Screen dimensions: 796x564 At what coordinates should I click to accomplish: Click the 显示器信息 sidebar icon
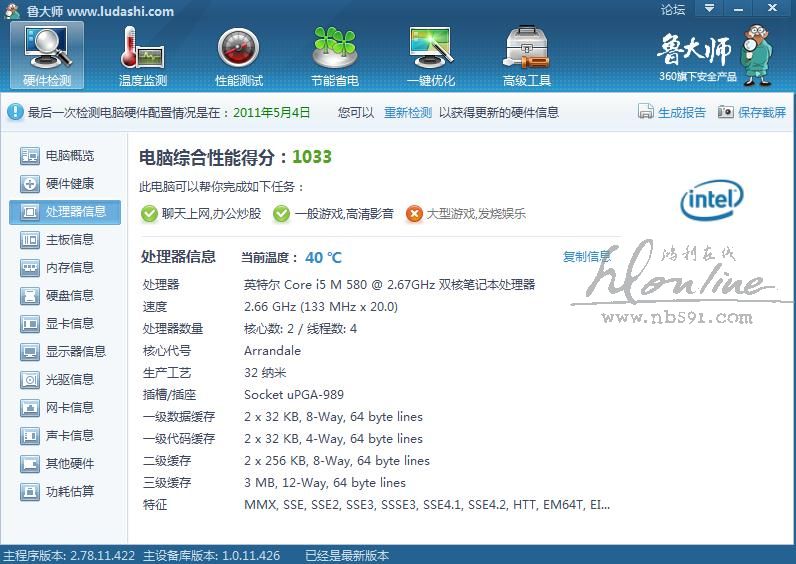pos(29,351)
